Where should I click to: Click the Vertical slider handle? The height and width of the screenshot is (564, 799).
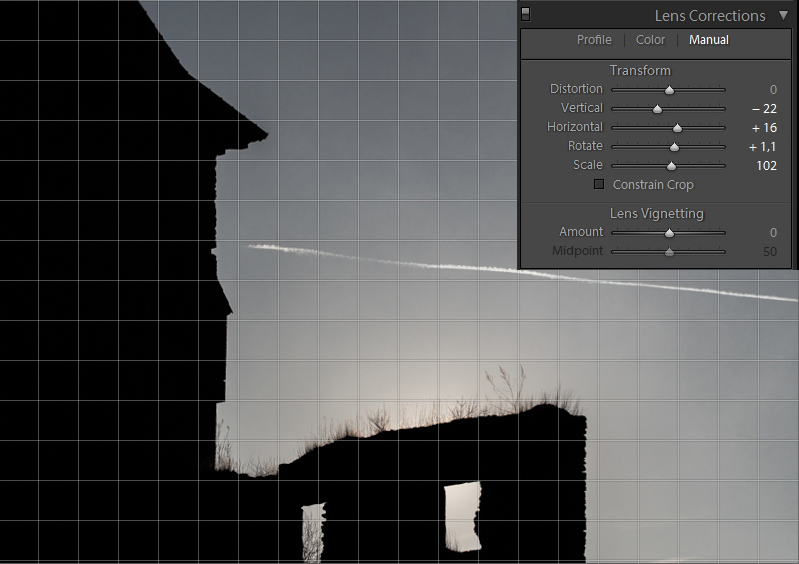tap(657, 109)
